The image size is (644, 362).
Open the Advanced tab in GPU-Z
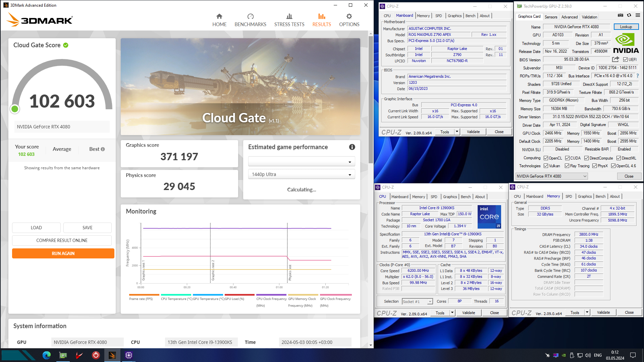tap(570, 17)
